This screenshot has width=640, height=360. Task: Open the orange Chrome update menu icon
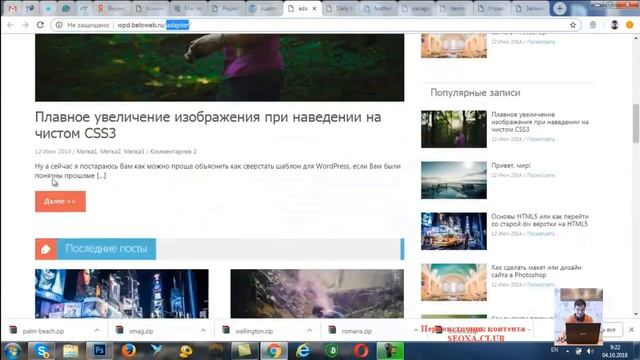[629, 25]
